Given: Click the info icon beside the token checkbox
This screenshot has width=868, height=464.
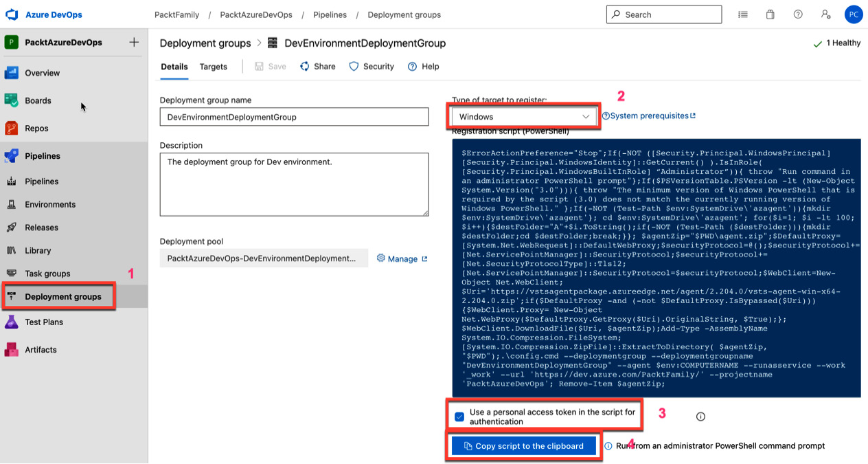Looking at the screenshot, I should [700, 417].
